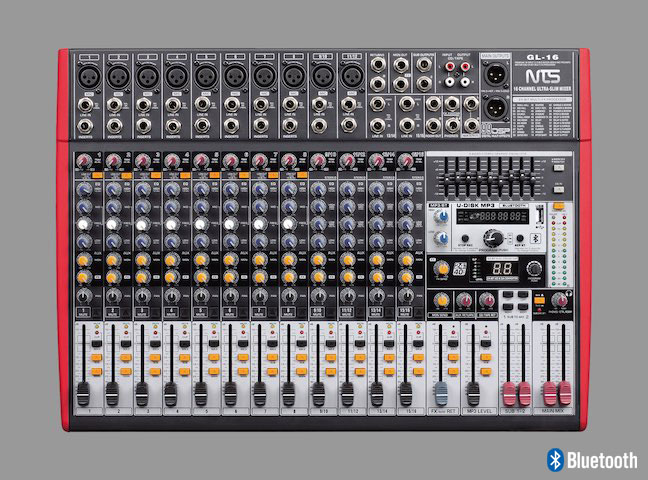Toggle the black button beside channel 1 fader
Screen dimensions: 648x480
pyautogui.click(x=96, y=344)
